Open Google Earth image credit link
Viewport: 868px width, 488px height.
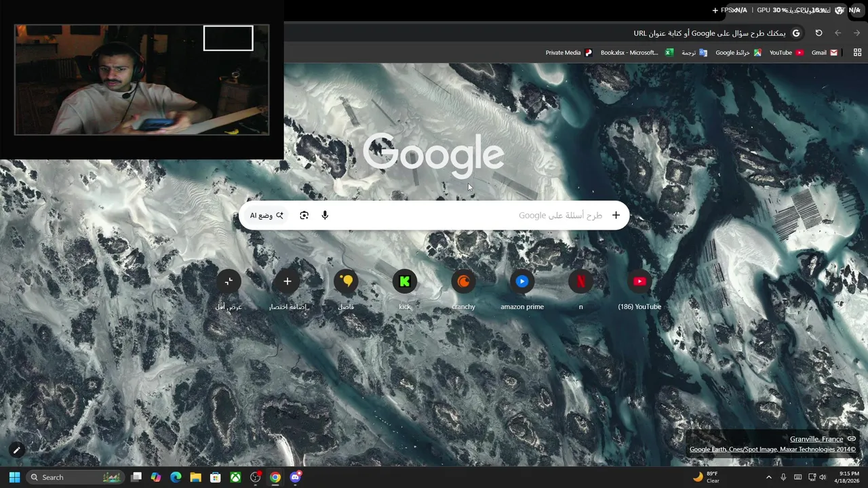pyautogui.click(x=772, y=449)
